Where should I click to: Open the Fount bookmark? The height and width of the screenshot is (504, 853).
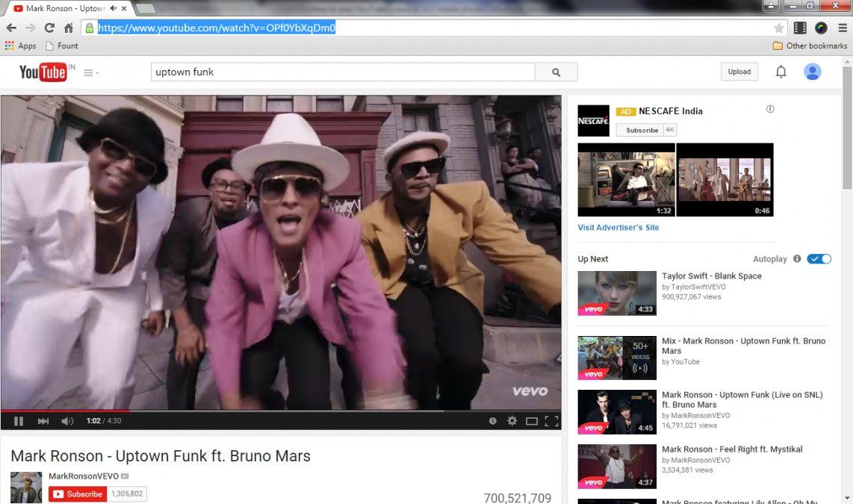click(x=62, y=46)
